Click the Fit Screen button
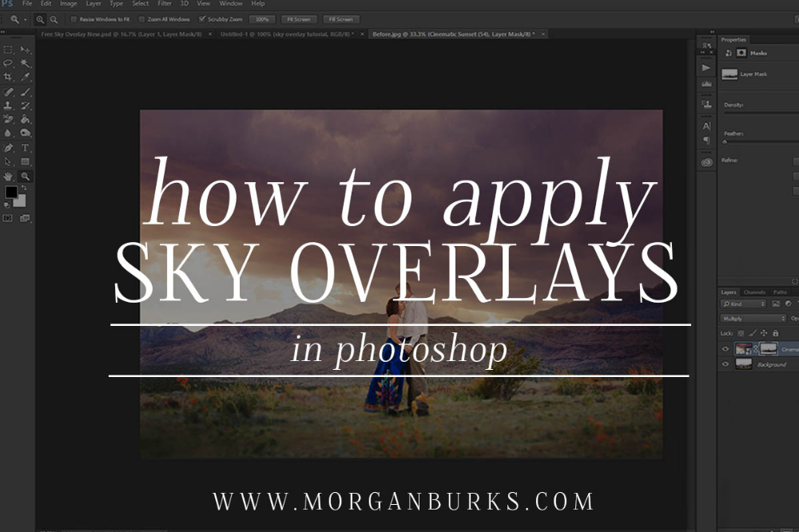 coord(299,19)
